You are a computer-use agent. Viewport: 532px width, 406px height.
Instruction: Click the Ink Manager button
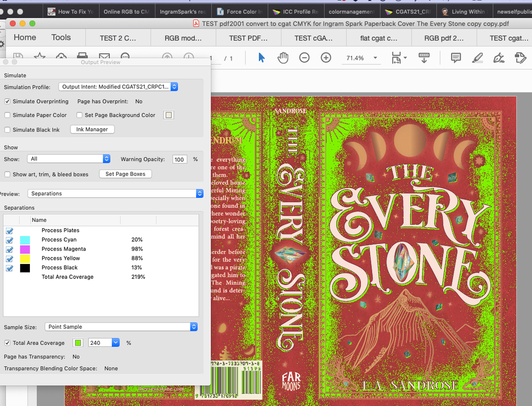tap(92, 129)
